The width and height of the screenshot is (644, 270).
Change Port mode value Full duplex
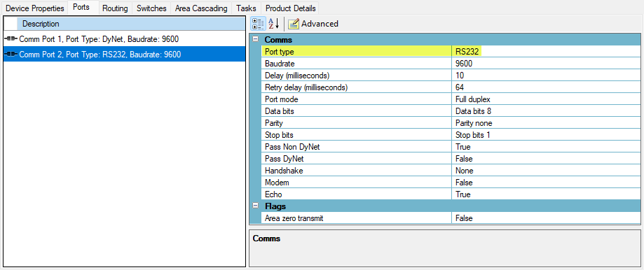tap(546, 99)
